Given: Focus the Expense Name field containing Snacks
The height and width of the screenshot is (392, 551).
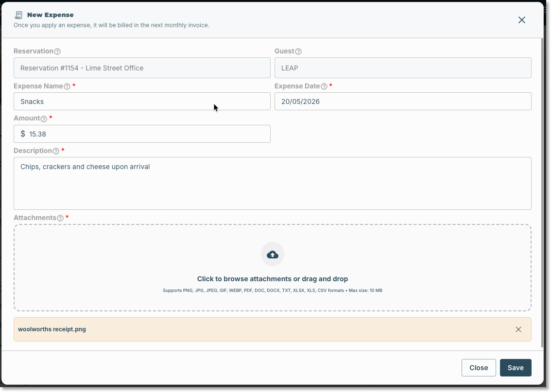Looking at the screenshot, I should click(x=142, y=102).
